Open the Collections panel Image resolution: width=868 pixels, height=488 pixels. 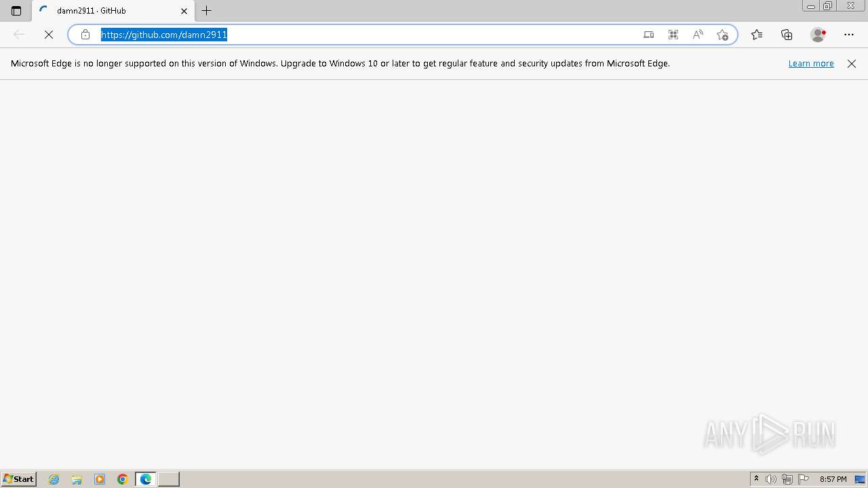point(787,35)
